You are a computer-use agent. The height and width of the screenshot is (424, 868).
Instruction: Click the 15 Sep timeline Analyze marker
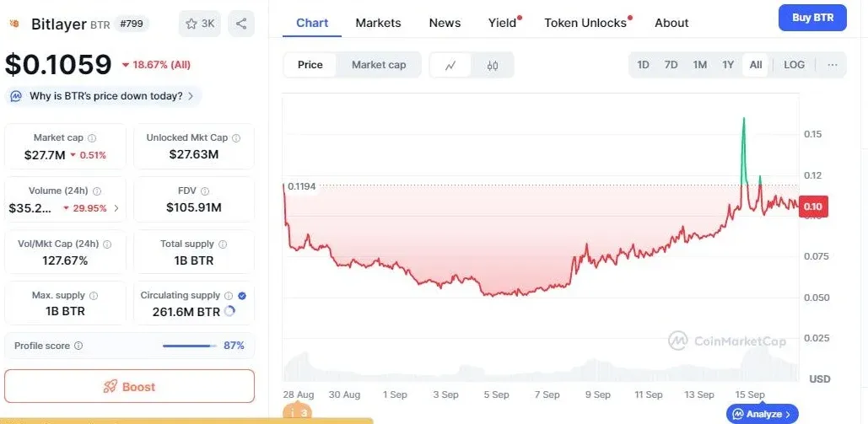pos(762,414)
